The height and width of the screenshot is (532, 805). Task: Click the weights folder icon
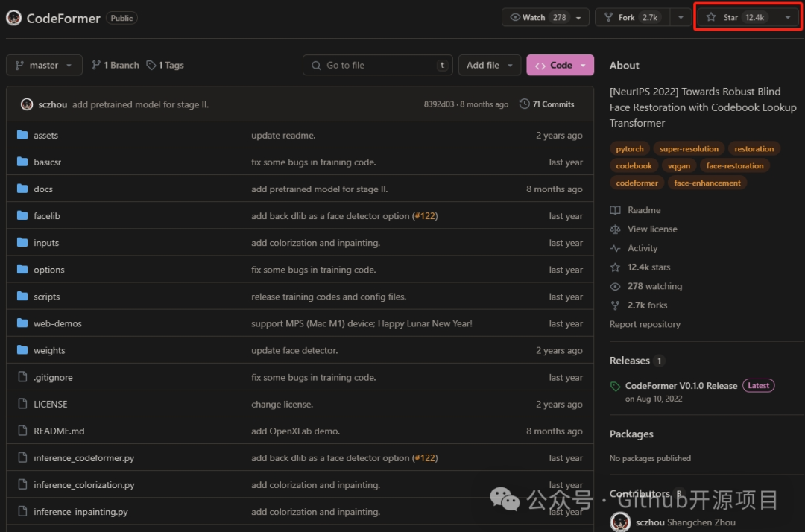click(x=22, y=350)
